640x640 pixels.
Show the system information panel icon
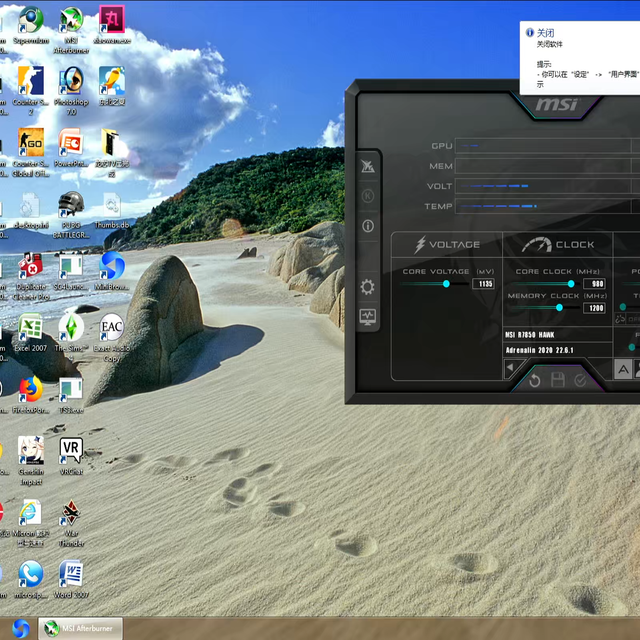[x=368, y=226]
